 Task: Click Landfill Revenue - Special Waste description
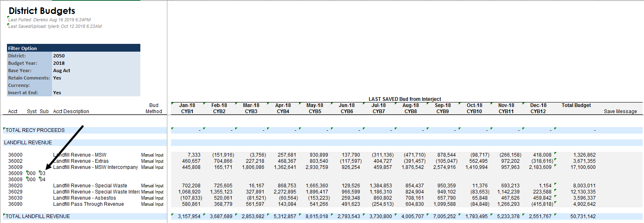click(x=90, y=186)
